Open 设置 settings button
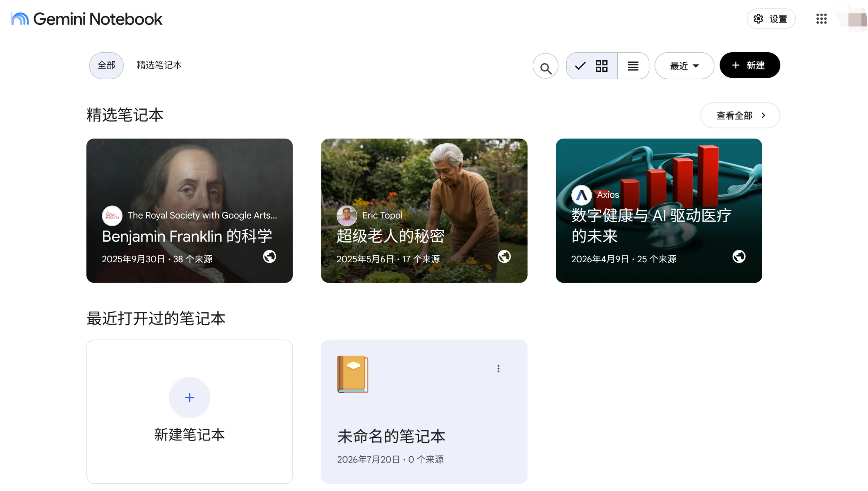 point(771,19)
